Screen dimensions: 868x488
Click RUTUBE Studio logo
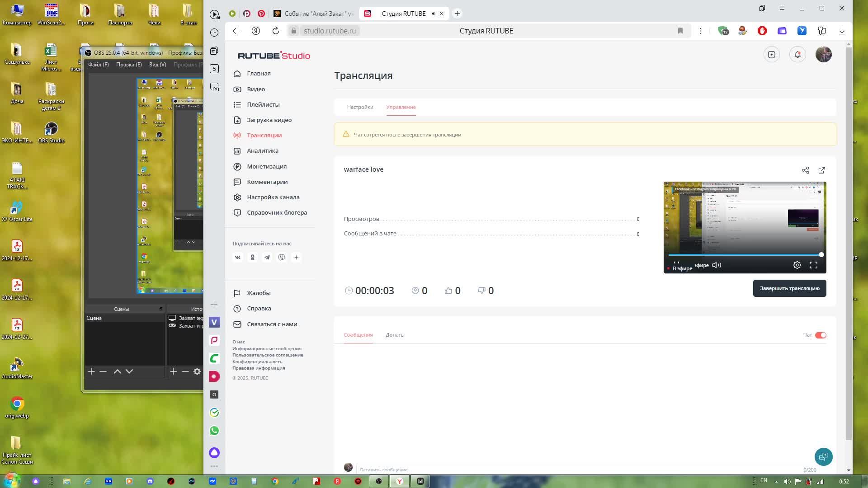click(x=274, y=56)
